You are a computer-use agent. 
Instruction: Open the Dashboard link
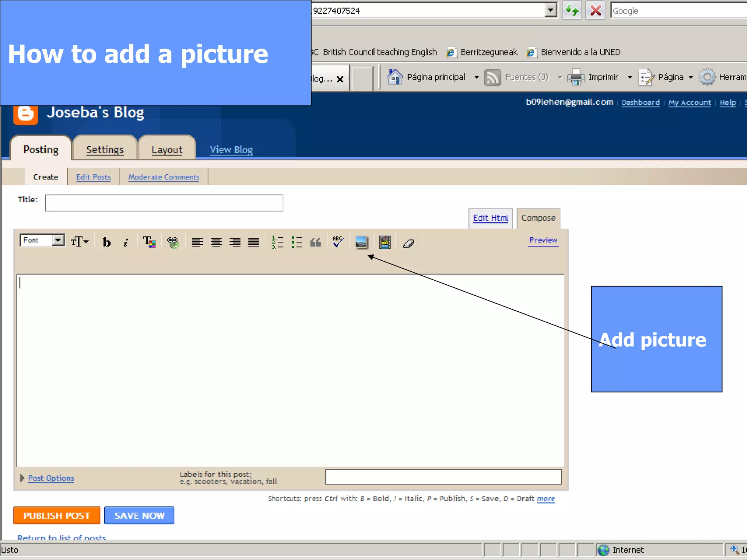click(640, 102)
